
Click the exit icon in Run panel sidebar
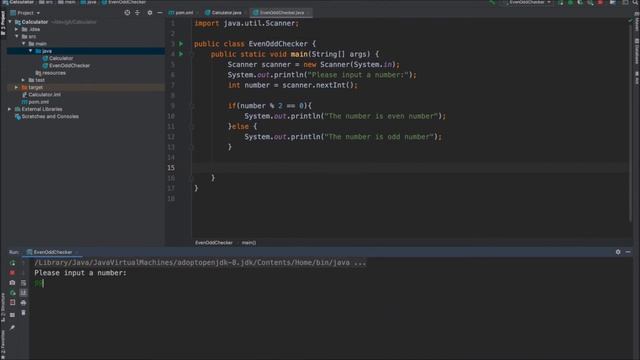tap(12, 302)
